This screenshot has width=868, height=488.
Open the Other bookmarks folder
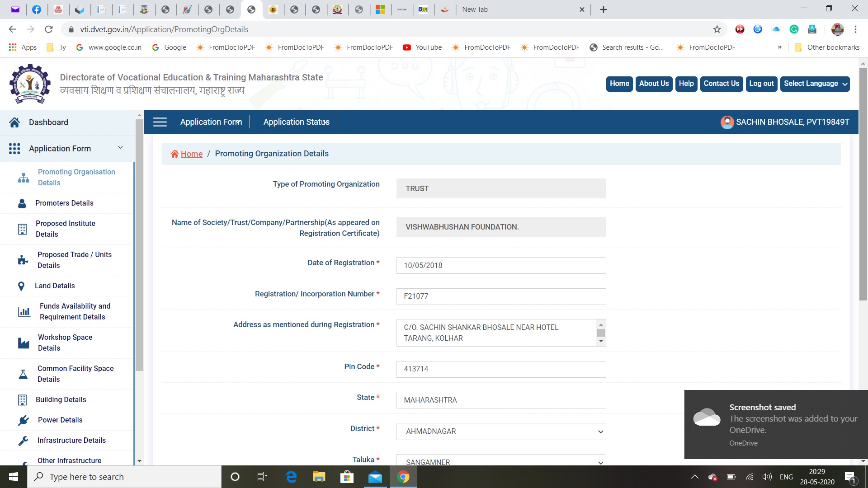[x=827, y=47]
